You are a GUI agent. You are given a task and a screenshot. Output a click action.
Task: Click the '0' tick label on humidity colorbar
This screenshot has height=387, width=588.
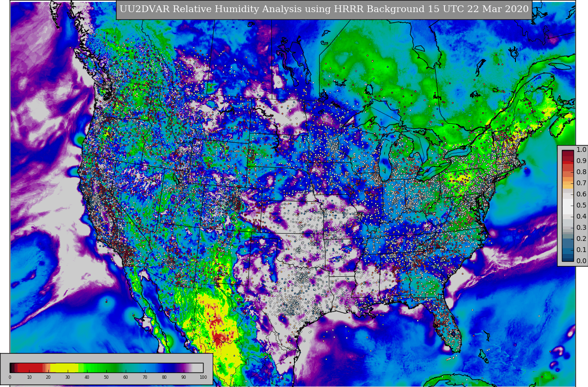tap(10, 377)
